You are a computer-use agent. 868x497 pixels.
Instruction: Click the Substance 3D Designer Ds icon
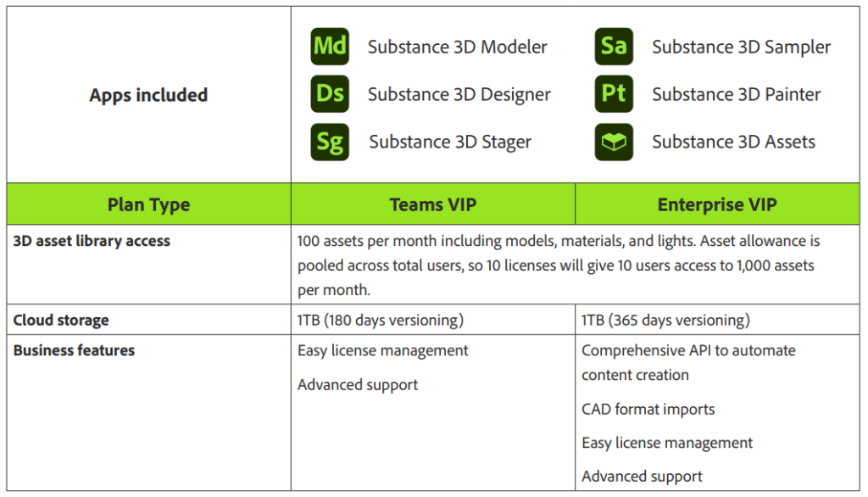click(330, 94)
